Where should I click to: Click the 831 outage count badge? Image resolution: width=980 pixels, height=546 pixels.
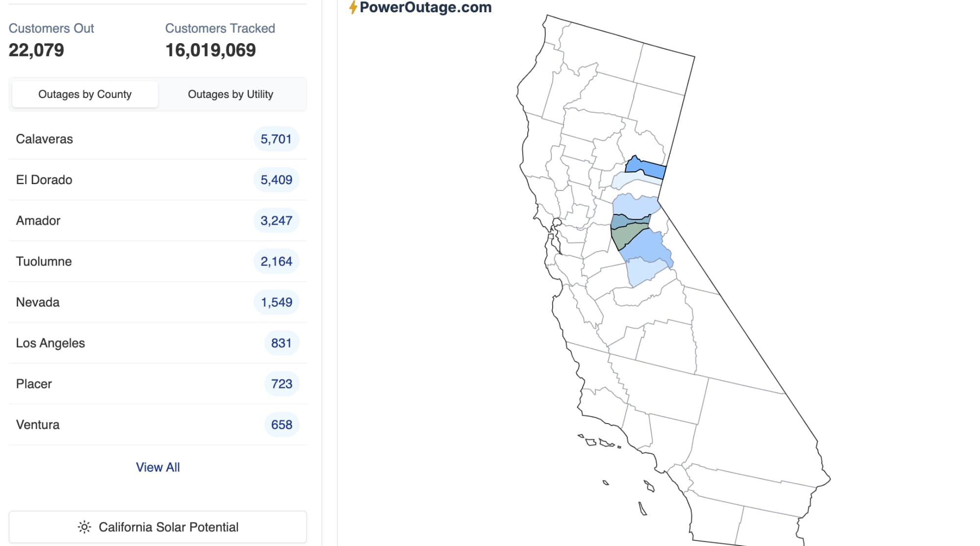pos(281,343)
